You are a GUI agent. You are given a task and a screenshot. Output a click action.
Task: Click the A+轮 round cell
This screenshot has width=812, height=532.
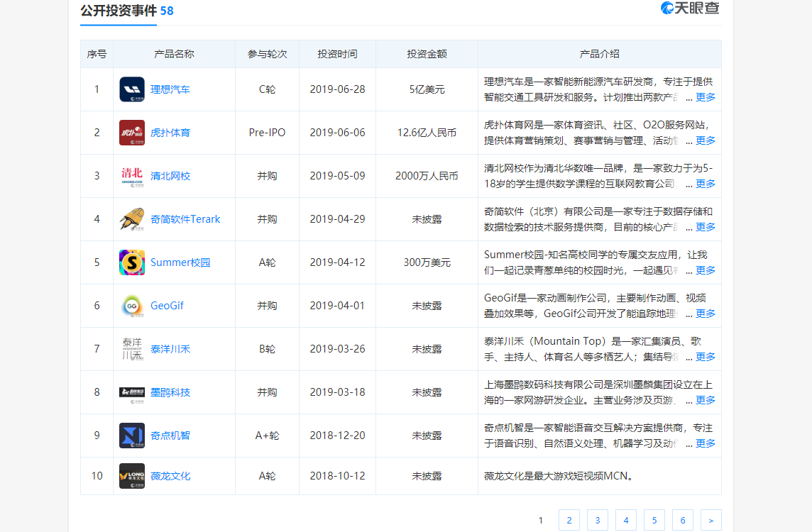coord(267,436)
